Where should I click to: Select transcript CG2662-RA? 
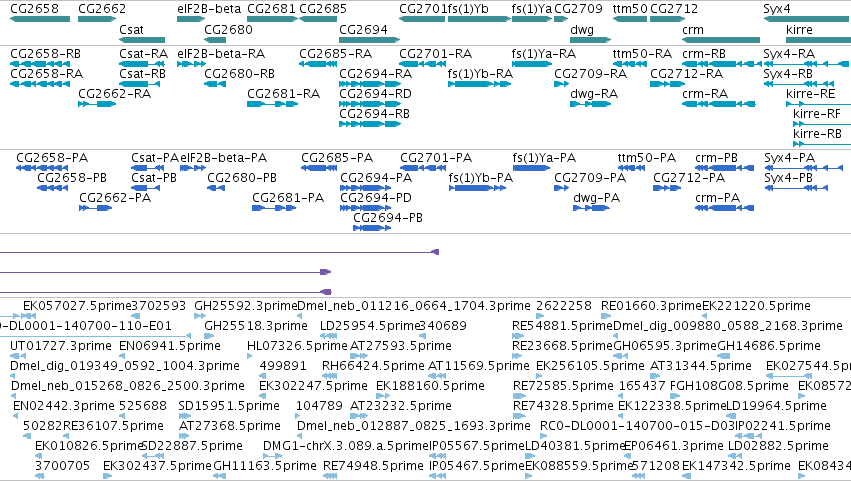coord(97,104)
